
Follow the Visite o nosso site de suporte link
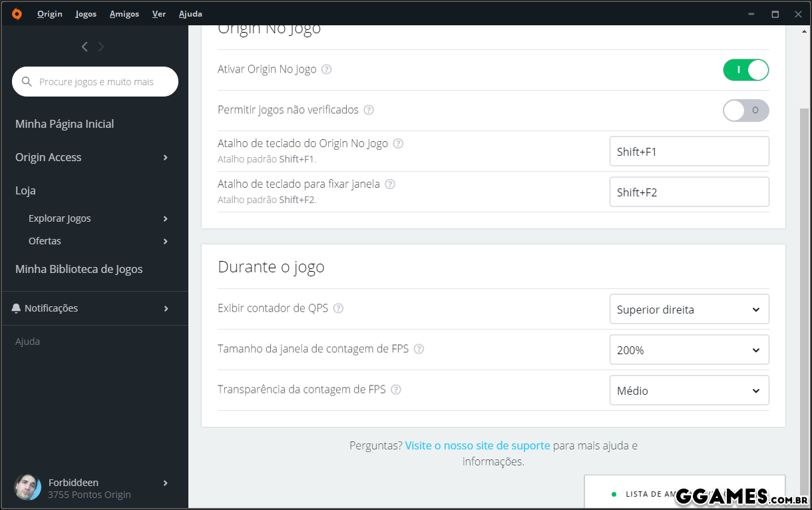pos(477,445)
